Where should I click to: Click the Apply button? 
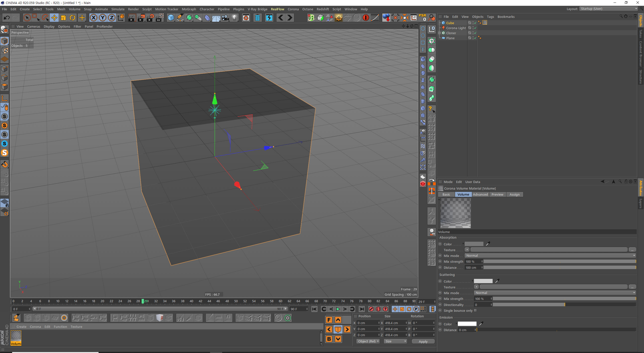pos(423,341)
